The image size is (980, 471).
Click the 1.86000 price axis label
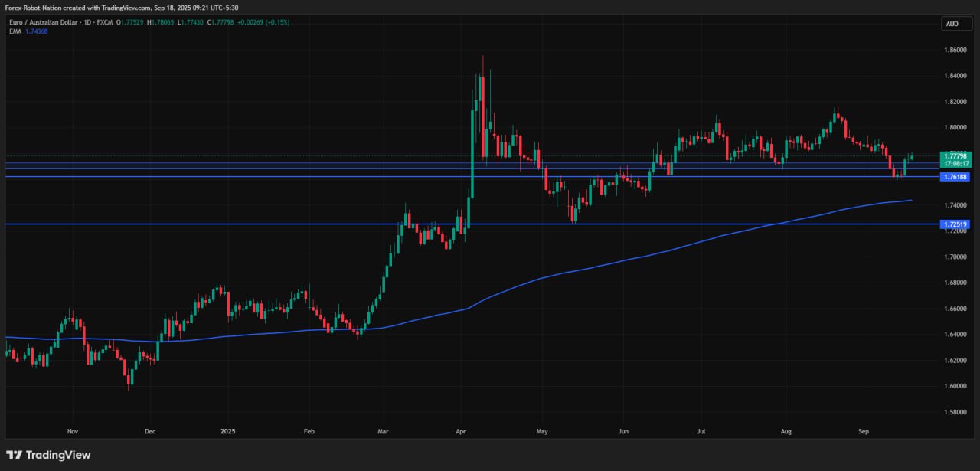point(956,50)
